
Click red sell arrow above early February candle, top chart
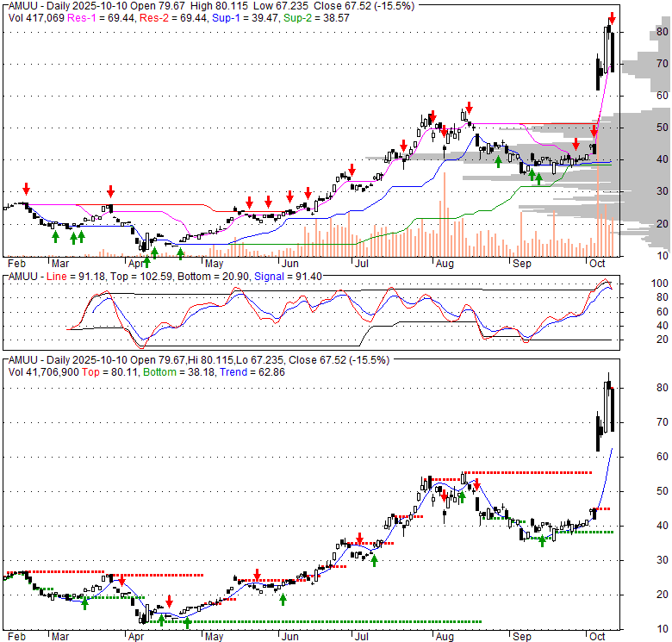tap(27, 188)
